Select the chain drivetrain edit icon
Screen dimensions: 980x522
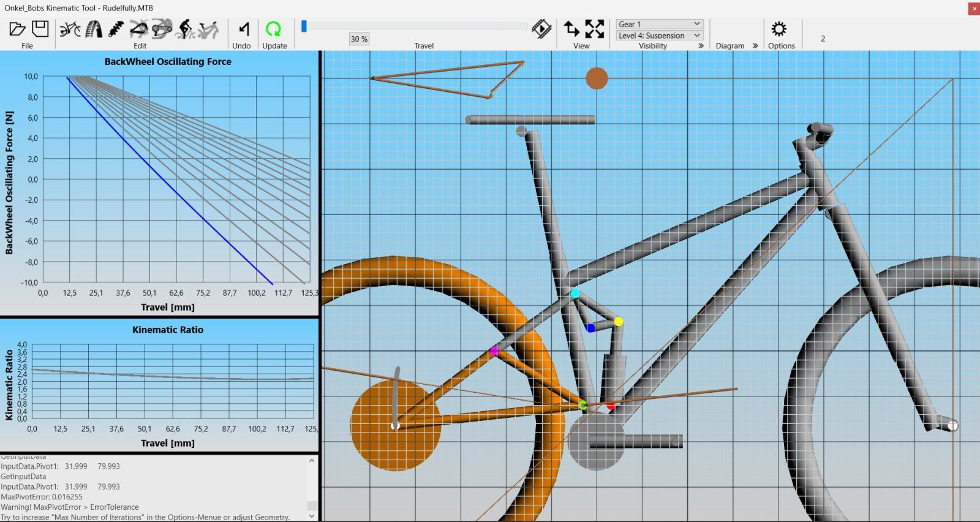[x=162, y=29]
